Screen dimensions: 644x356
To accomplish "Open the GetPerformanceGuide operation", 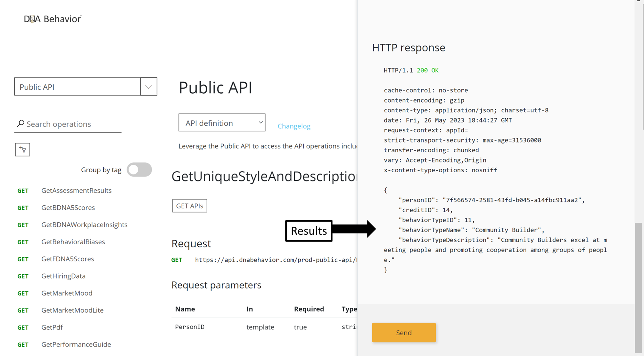I will (x=76, y=344).
